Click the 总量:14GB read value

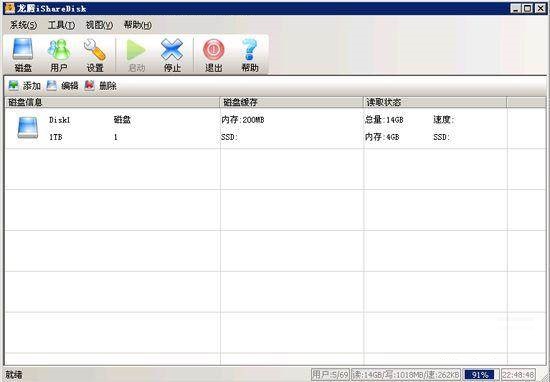384,120
